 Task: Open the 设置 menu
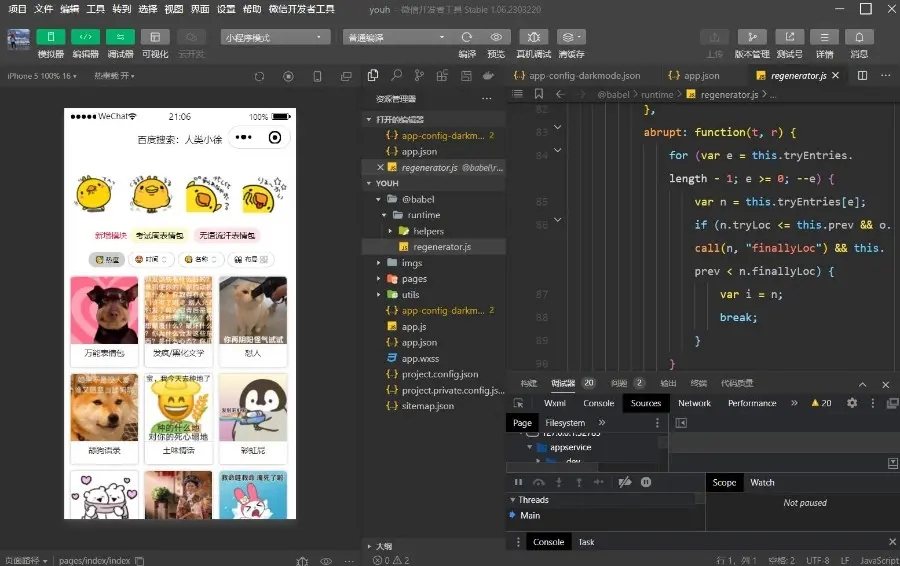click(226, 9)
